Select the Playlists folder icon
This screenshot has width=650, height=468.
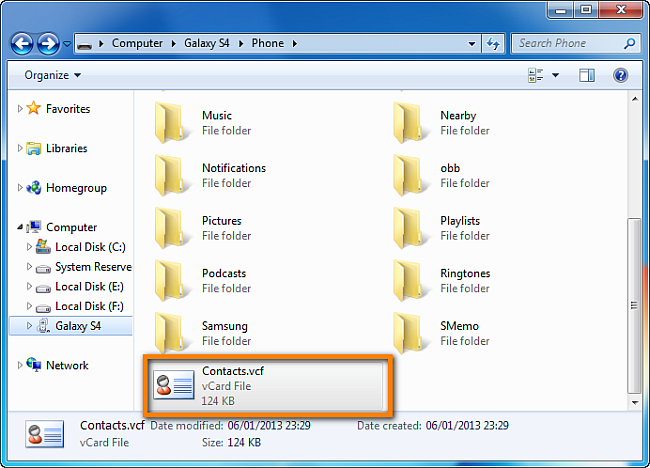[408, 228]
